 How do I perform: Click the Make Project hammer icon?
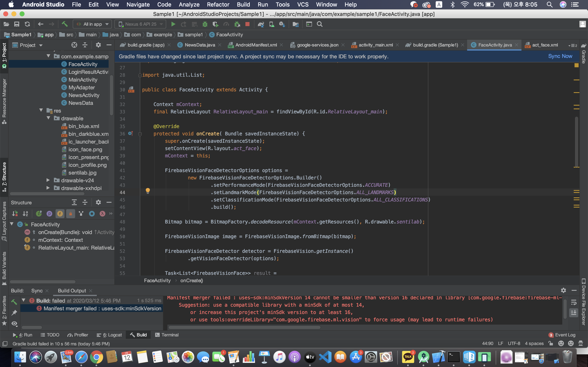pyautogui.click(x=64, y=24)
